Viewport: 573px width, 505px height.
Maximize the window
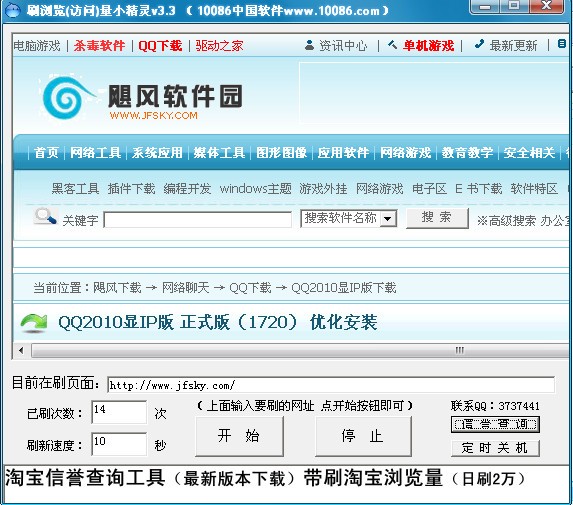514,6
